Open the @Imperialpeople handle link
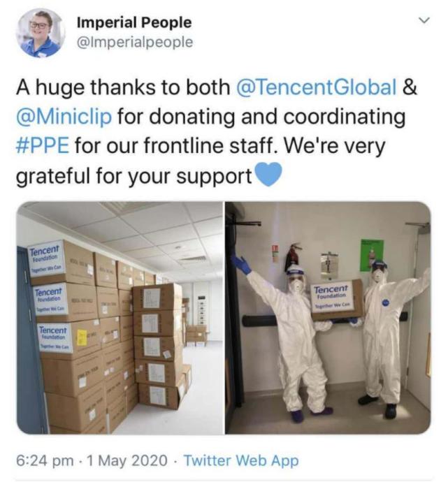The image size is (448, 482). pos(135,42)
